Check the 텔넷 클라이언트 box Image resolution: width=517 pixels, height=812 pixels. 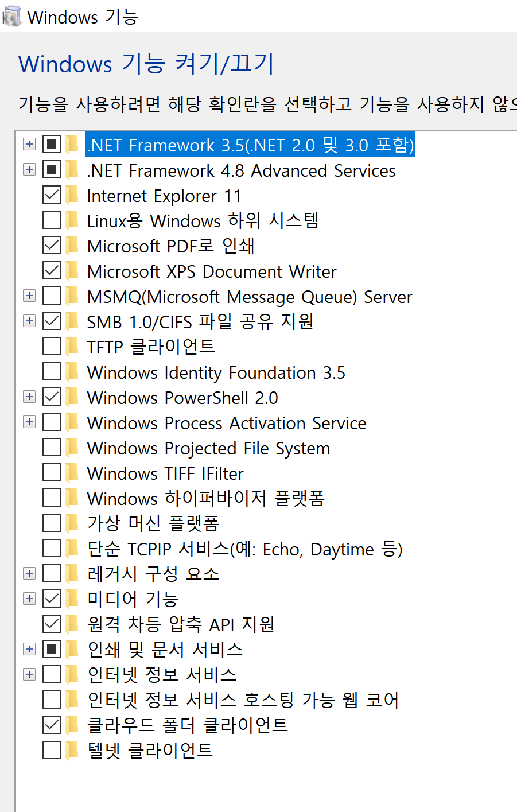(52, 750)
